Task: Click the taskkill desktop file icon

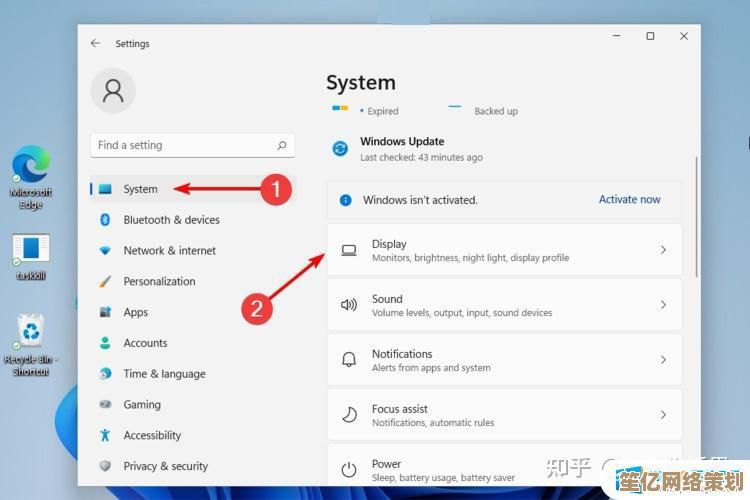Action: tap(31, 249)
